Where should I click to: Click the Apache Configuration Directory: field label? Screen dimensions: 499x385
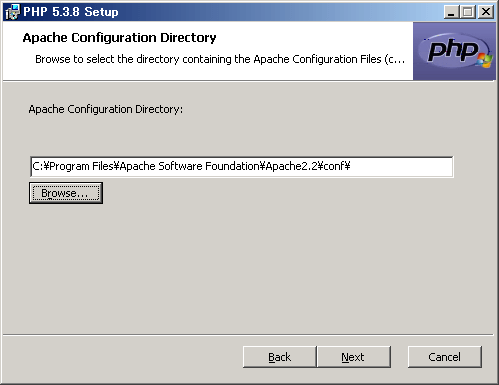click(x=106, y=109)
